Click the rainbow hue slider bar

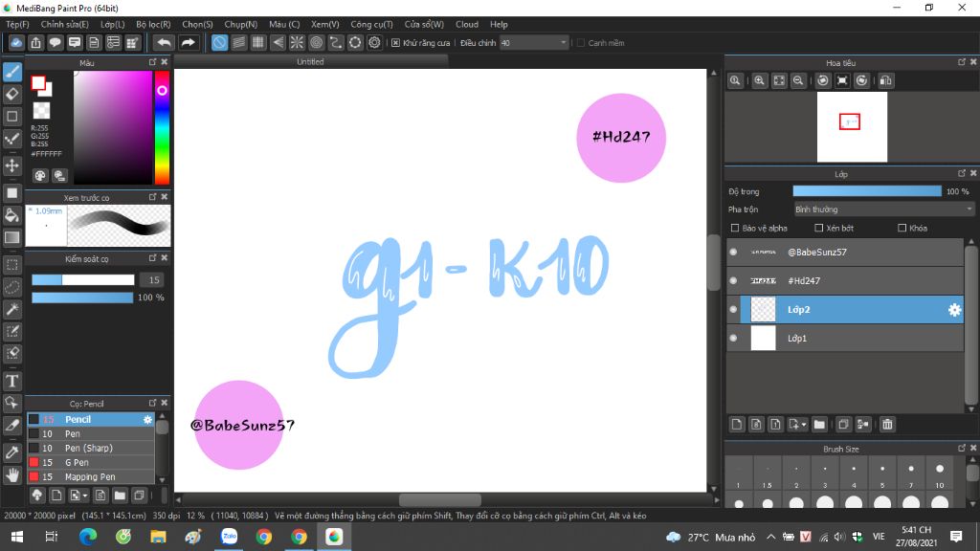point(162,127)
